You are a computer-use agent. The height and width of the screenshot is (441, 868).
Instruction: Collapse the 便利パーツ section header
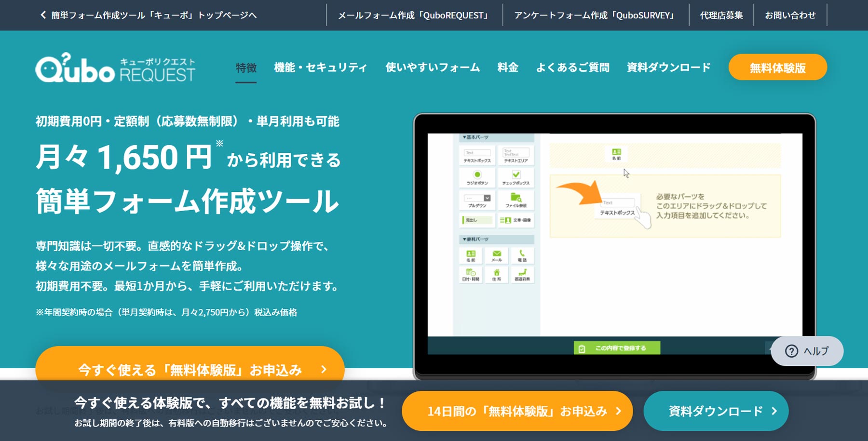click(496, 239)
